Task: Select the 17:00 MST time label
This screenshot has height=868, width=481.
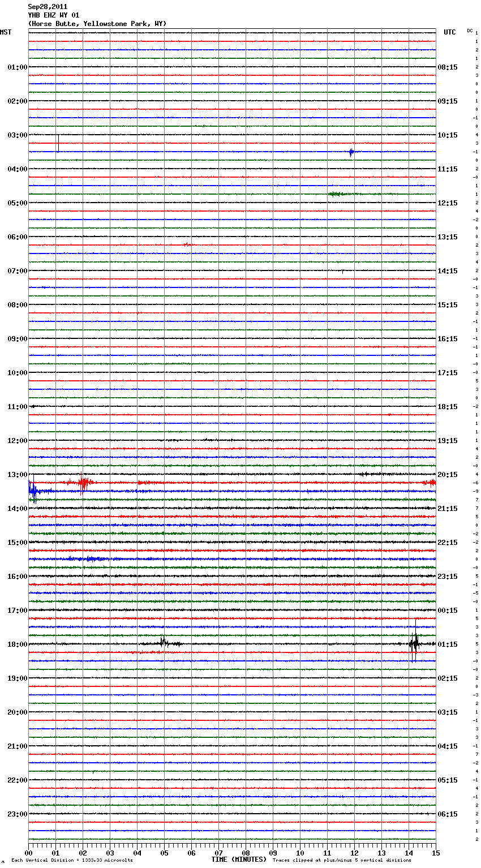Action: [18, 611]
